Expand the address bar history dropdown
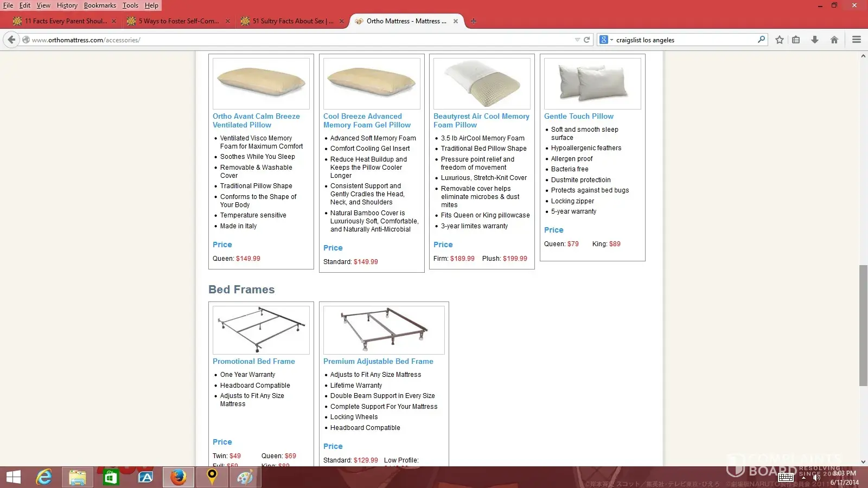This screenshot has width=868, height=488. click(577, 40)
